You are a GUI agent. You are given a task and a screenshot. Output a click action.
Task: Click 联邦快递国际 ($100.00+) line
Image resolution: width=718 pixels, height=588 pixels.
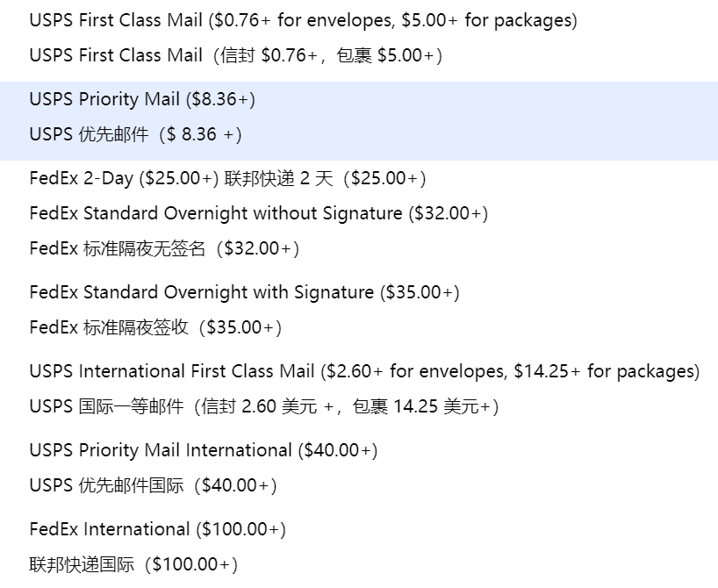click(x=133, y=564)
